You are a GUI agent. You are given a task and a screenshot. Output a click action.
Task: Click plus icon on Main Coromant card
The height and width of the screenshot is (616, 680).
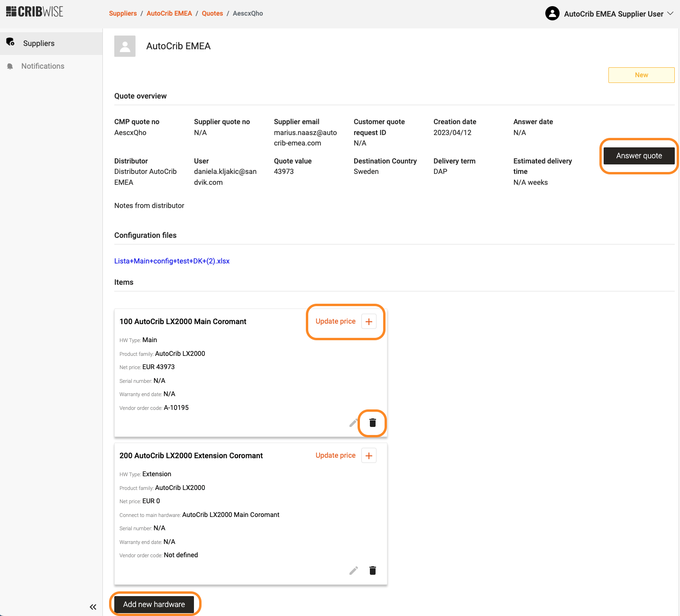[x=369, y=322]
